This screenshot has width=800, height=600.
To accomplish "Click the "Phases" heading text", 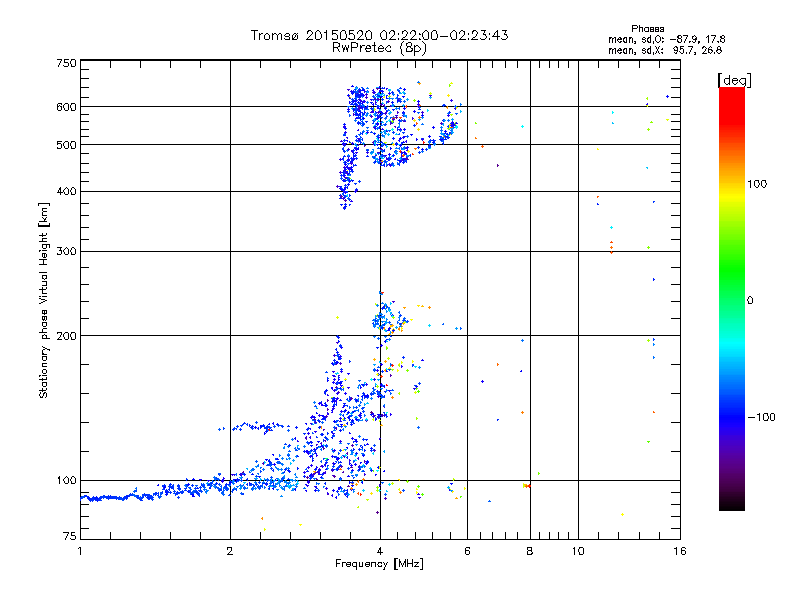I will point(647,29).
